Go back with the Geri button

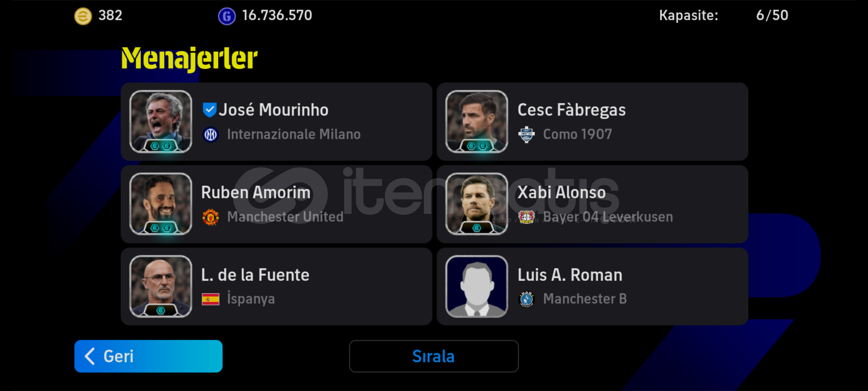(148, 356)
